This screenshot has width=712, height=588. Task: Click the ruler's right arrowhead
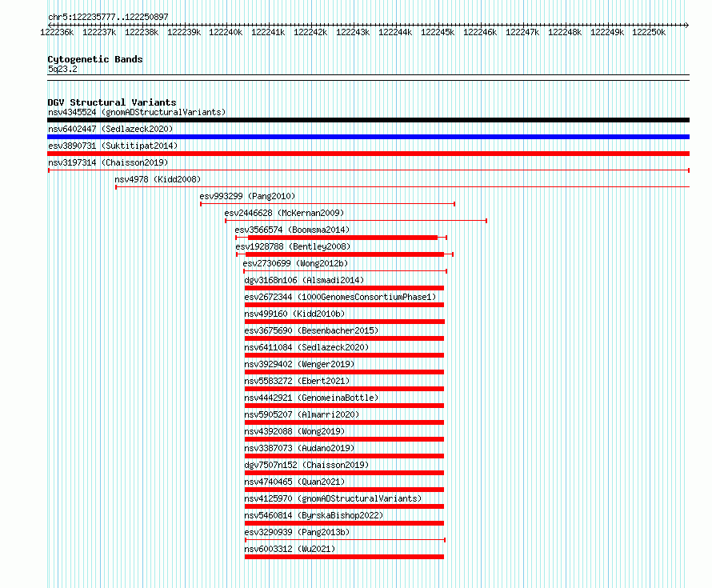(687, 25)
